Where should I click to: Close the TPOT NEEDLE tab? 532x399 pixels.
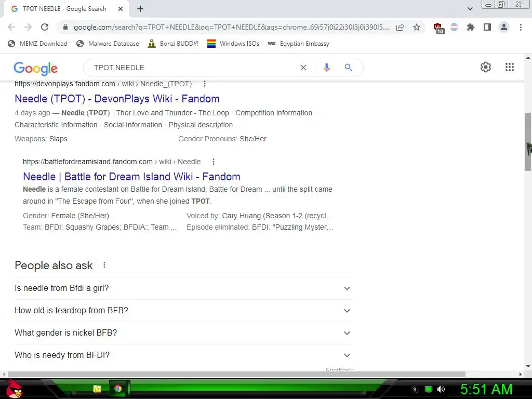click(x=121, y=9)
